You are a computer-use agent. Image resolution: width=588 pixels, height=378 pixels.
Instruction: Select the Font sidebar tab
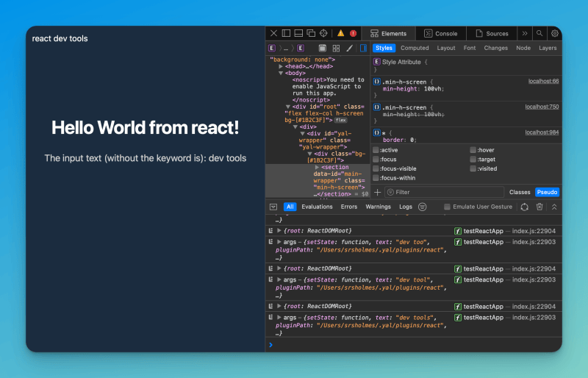click(470, 48)
